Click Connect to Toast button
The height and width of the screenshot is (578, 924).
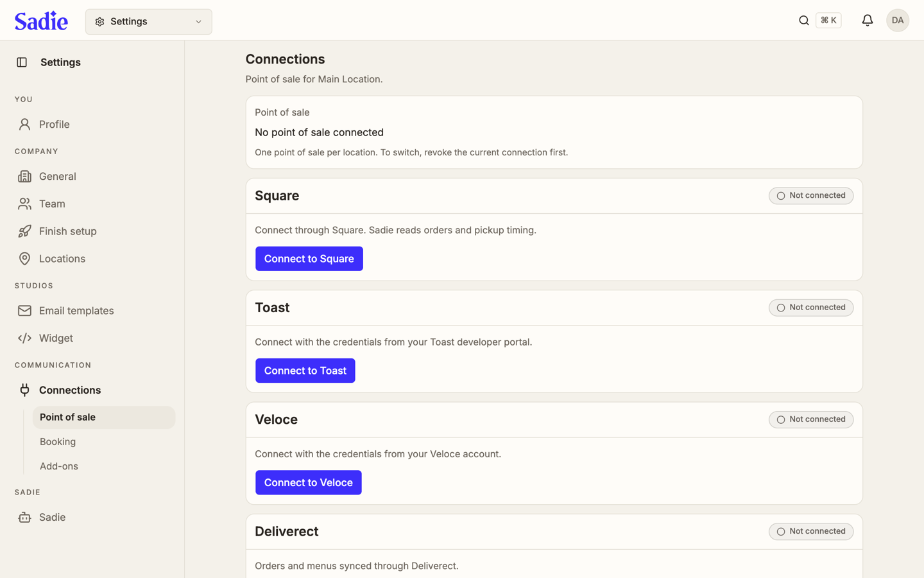click(x=305, y=371)
